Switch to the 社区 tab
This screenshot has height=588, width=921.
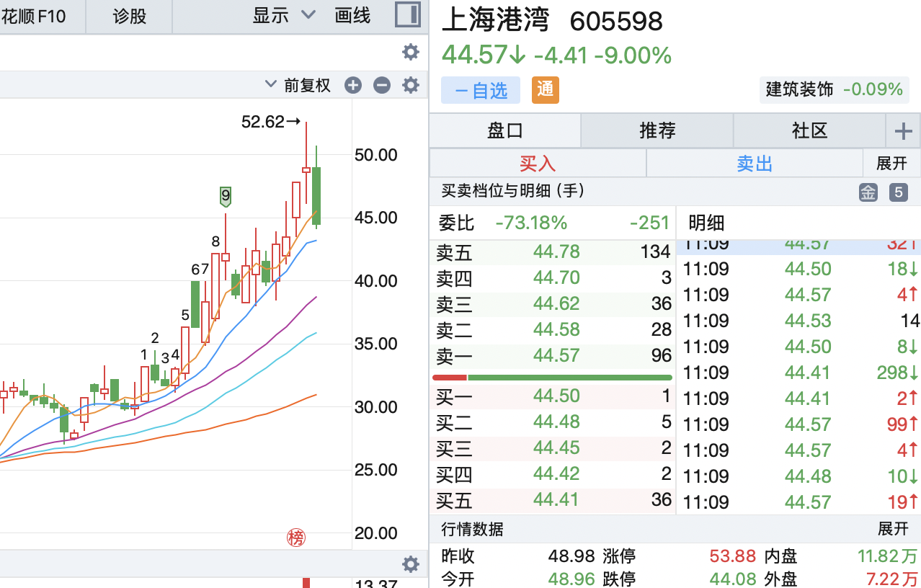[810, 131]
